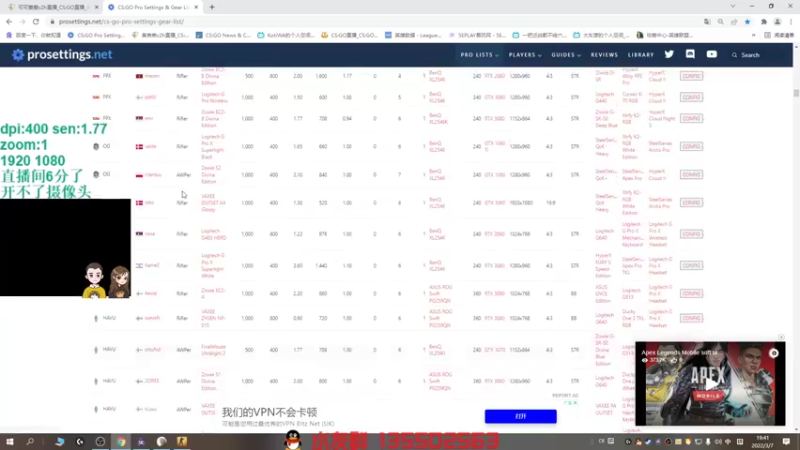Click the page vertical scrollbar thumb
The height and width of the screenshot is (450, 800).
tap(796, 93)
